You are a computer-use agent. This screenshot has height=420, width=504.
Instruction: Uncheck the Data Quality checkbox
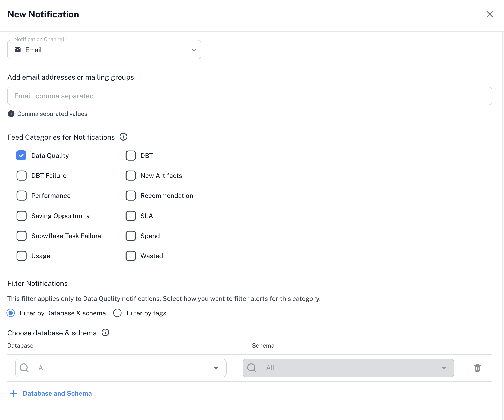pos(21,156)
